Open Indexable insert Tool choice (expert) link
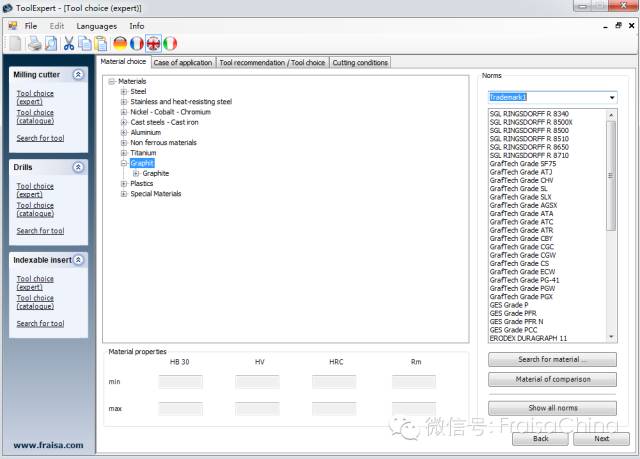 [35, 283]
